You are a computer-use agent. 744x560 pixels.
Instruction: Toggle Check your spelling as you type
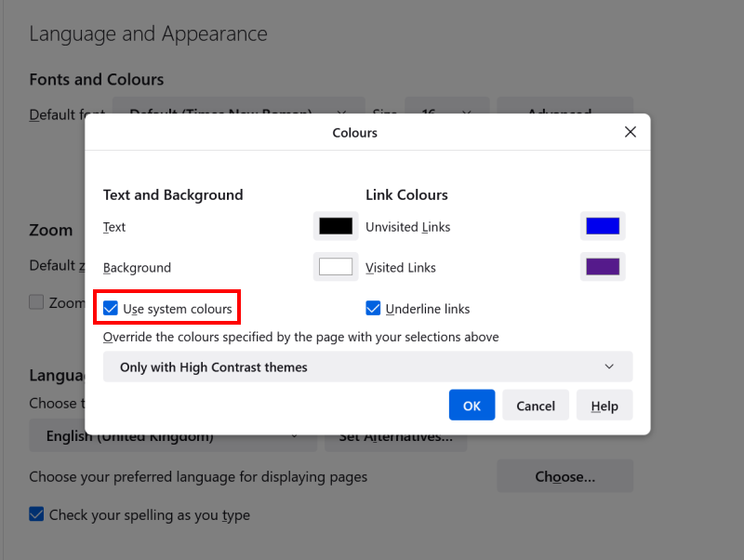(37, 514)
